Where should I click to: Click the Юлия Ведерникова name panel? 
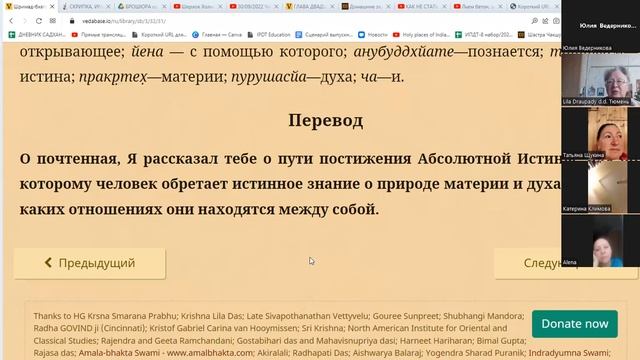point(601,26)
